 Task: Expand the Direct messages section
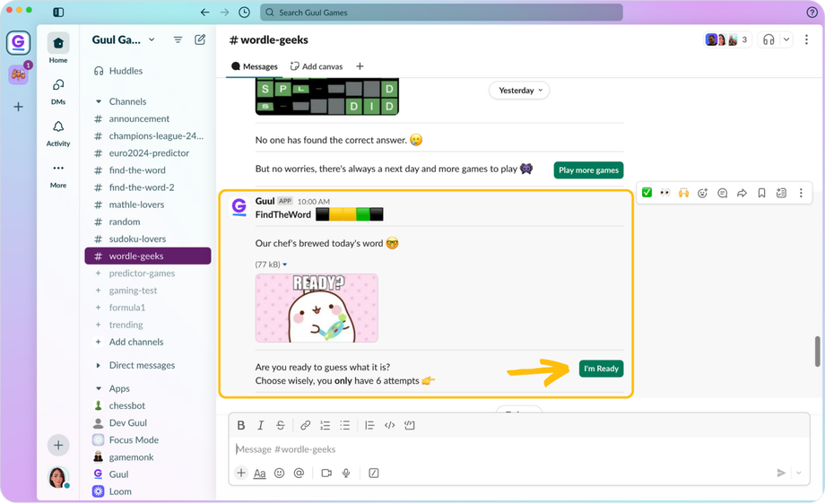pos(99,365)
